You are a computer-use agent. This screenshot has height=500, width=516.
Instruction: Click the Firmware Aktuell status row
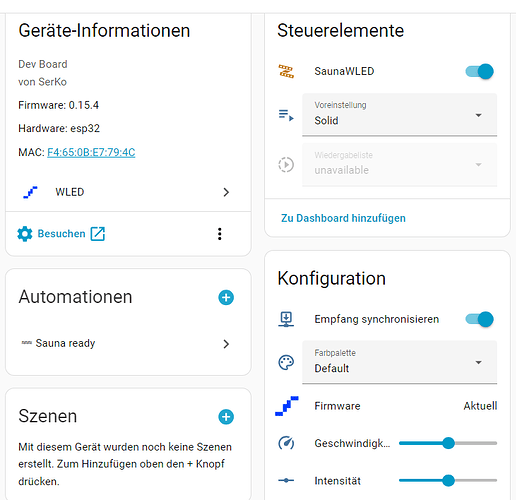387,406
